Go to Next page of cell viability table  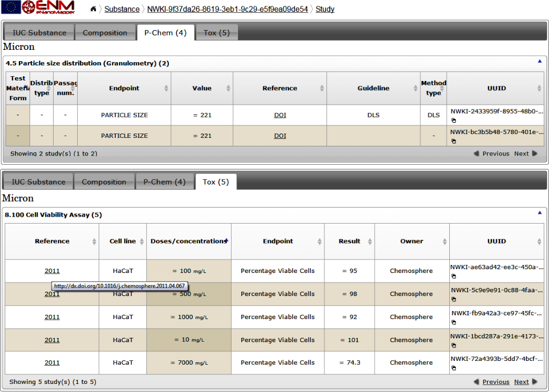522,382
